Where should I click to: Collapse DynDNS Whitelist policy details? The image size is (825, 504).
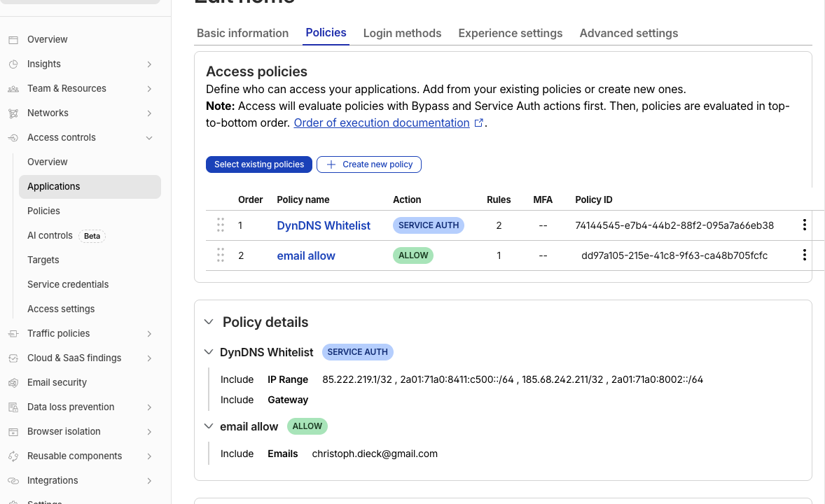[209, 352]
